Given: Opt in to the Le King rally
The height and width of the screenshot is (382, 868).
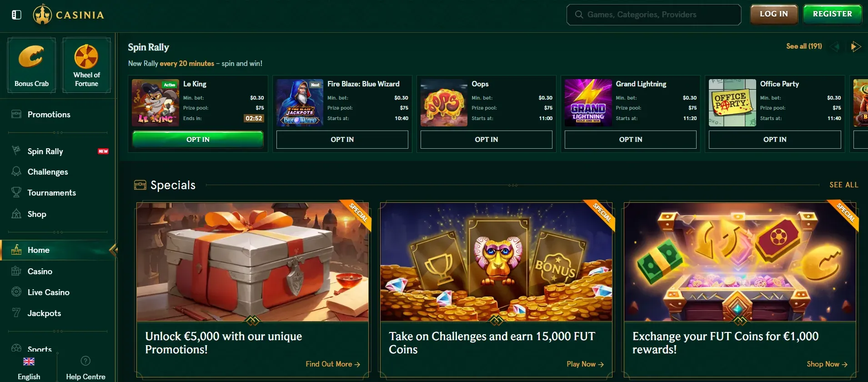Looking at the screenshot, I should coord(198,140).
